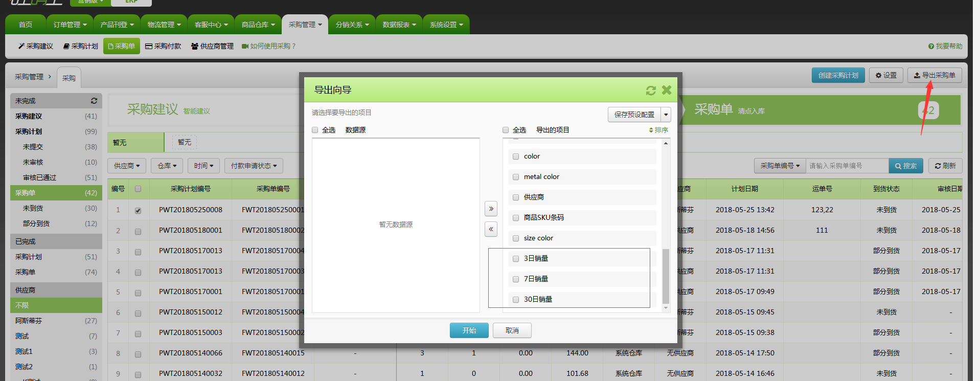Open the dropdown arrow beside 保存预设配置
Image resolution: width=980 pixels, height=381 pixels.
pos(666,115)
